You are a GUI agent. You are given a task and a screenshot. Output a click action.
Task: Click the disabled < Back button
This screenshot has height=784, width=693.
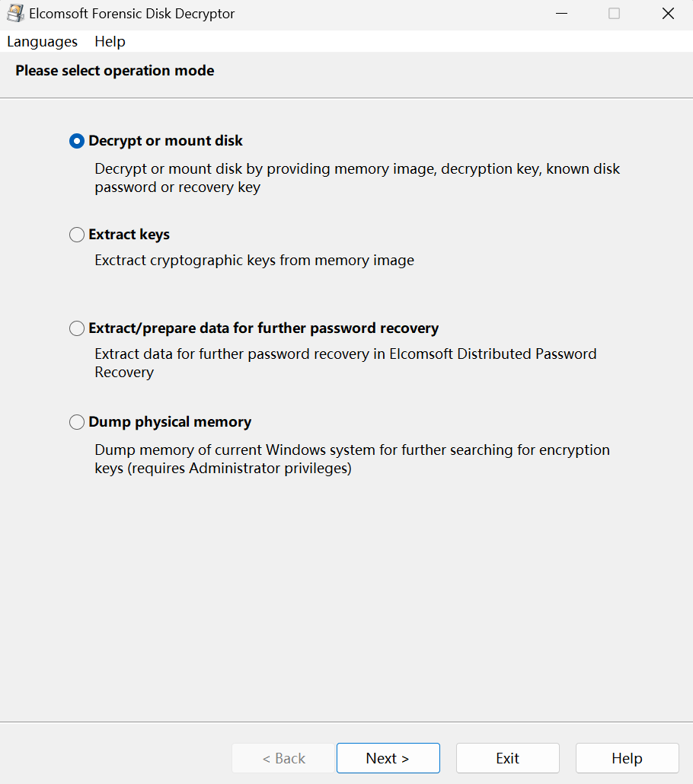coord(283,758)
